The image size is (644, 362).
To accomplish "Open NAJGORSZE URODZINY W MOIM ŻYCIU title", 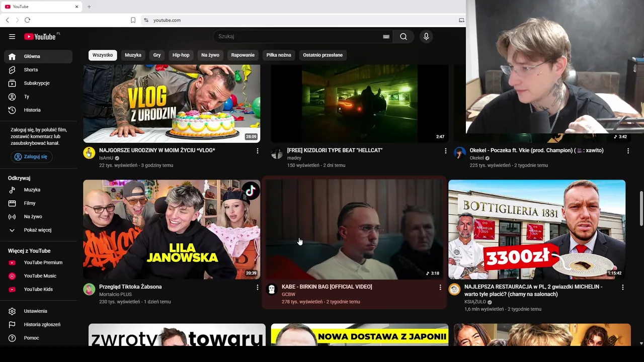I will tap(157, 150).
